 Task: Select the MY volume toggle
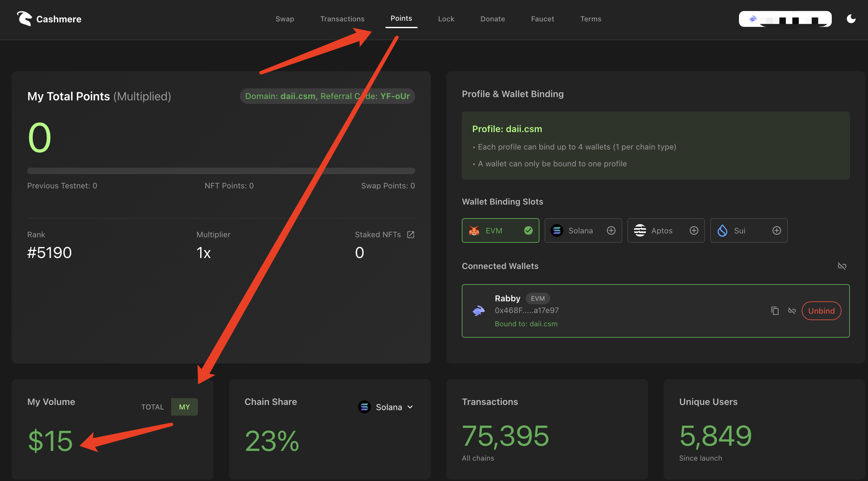[184, 407]
